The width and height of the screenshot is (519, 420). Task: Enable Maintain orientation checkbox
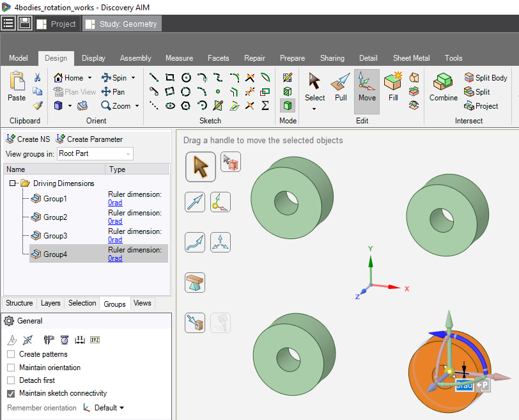tap(11, 368)
